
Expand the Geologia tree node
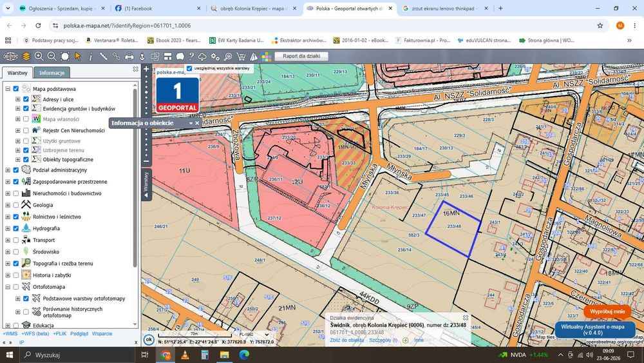[x=8, y=205]
